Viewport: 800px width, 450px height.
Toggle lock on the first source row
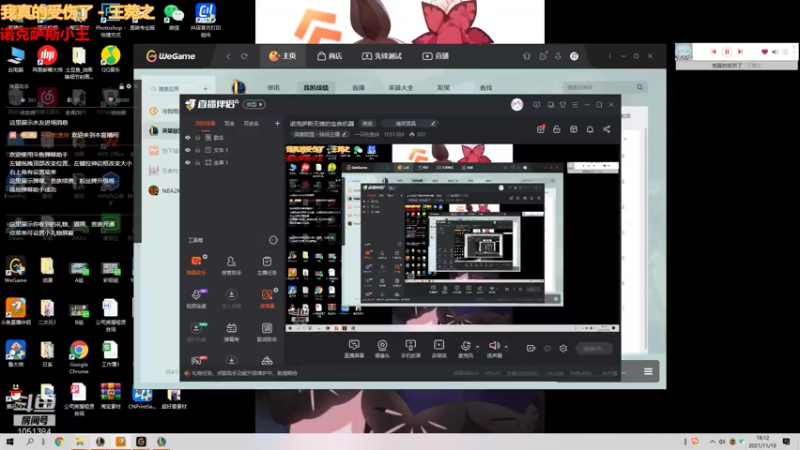pyautogui.click(x=197, y=138)
